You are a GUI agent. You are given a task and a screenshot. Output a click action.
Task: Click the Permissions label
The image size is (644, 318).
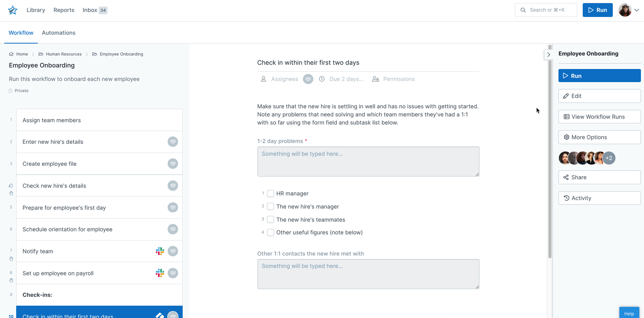coord(399,79)
